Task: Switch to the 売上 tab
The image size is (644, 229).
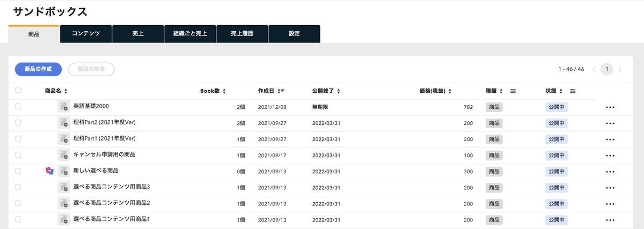Action: point(138,34)
